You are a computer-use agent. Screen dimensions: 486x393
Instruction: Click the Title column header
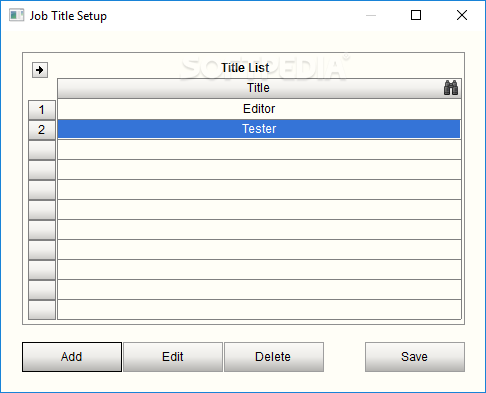click(x=259, y=88)
